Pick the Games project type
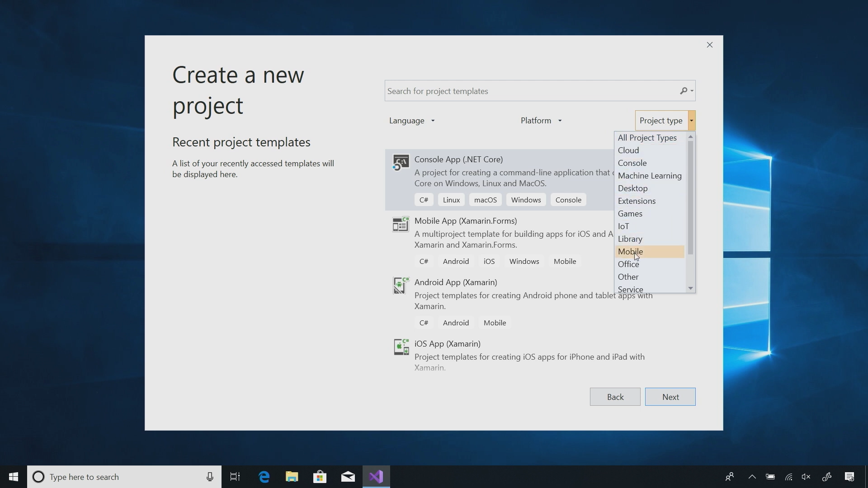868x488 pixels. pos(630,214)
